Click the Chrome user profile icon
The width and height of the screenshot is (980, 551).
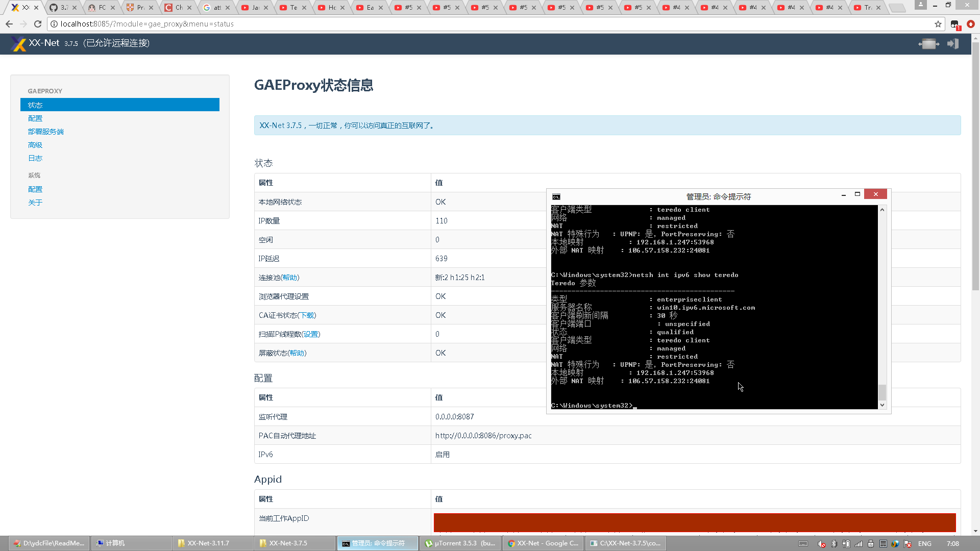pos(920,5)
